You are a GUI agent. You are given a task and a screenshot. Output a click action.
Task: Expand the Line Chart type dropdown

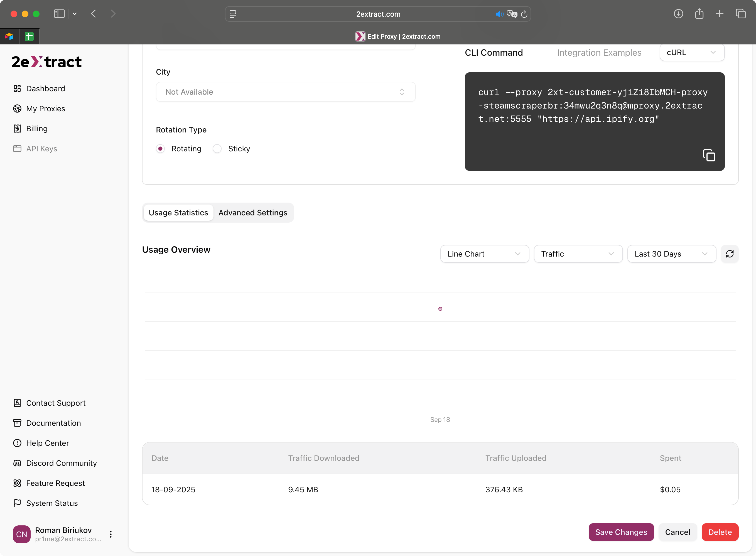click(x=484, y=254)
